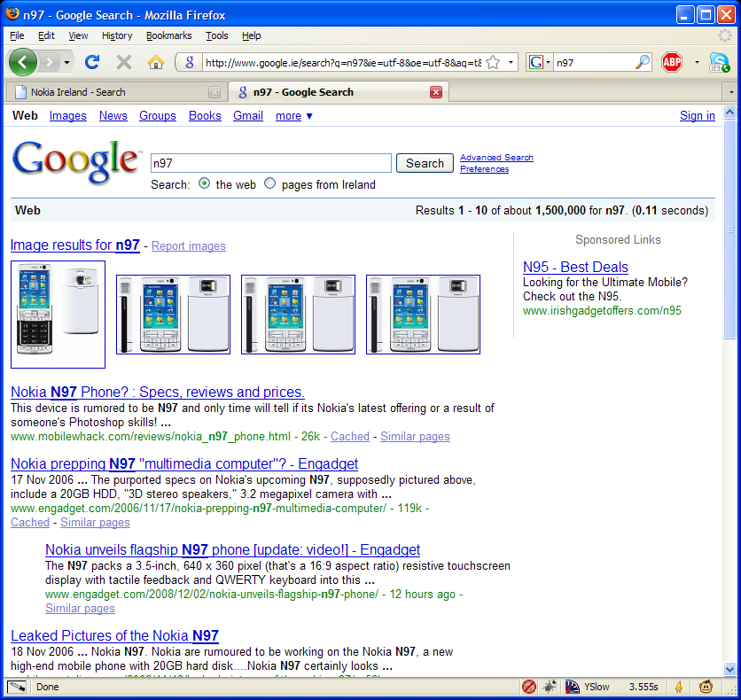
Task: Select the "the web" radio button
Action: (x=204, y=183)
